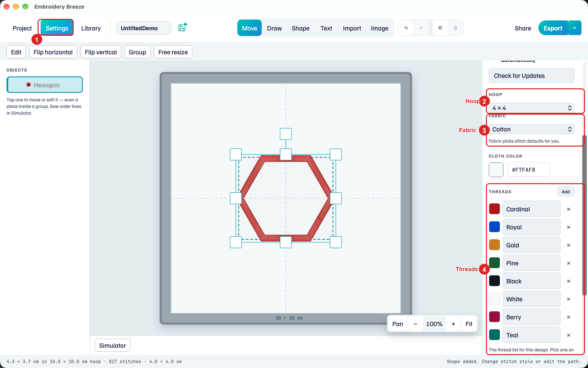
Task: Click the undo arrow icon
Action: pyautogui.click(x=406, y=28)
